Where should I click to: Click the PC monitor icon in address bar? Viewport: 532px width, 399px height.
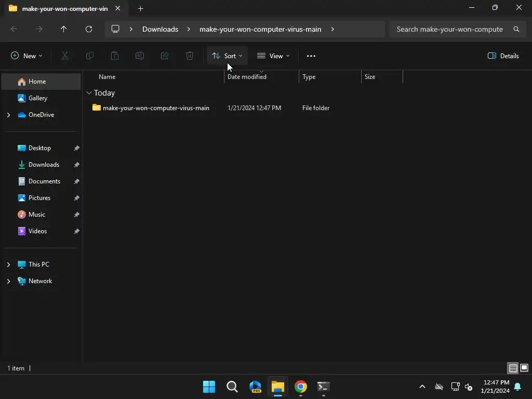point(115,29)
